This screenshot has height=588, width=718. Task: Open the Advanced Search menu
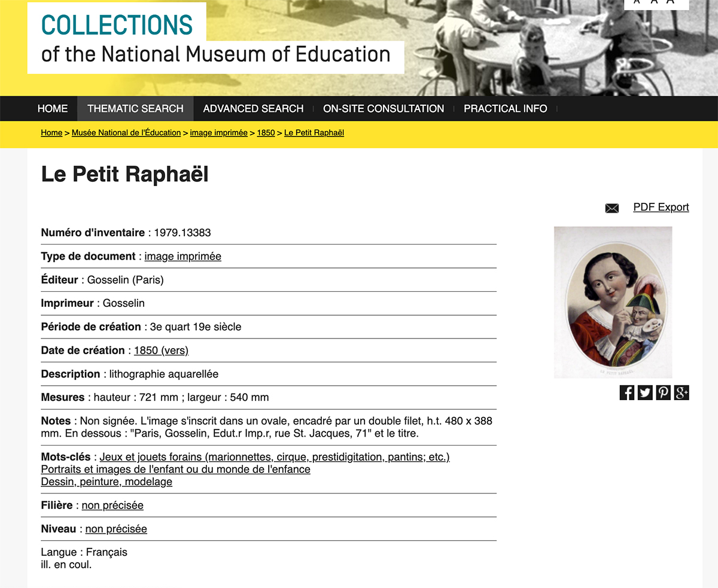tap(253, 108)
